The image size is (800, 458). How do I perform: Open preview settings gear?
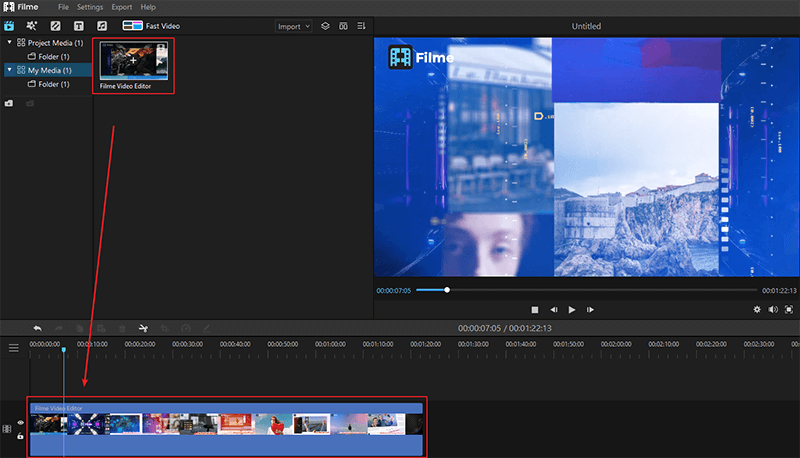[757, 310]
